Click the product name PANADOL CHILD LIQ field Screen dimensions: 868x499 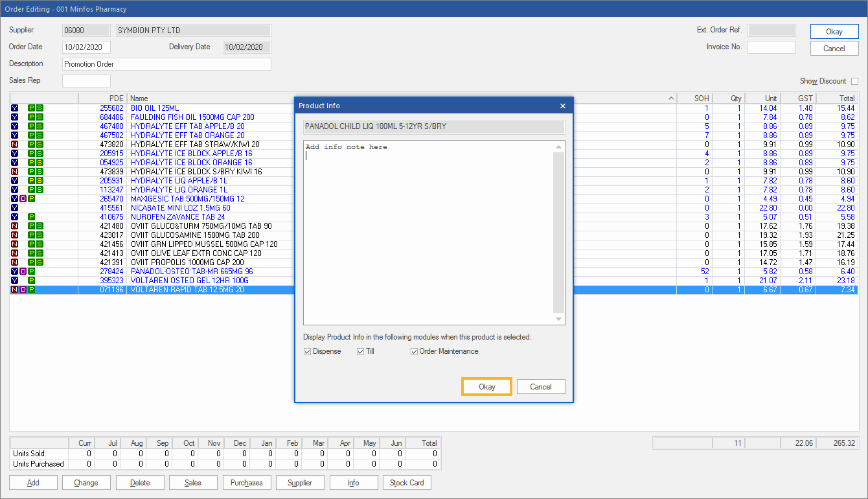pos(434,126)
